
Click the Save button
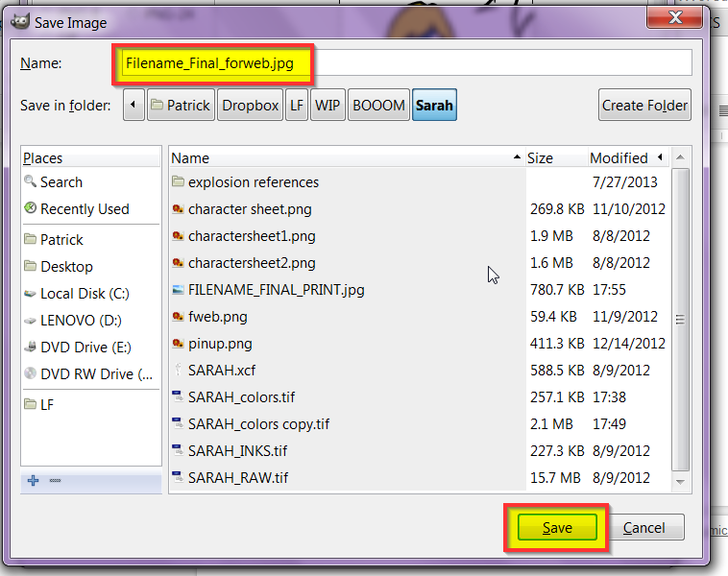pyautogui.click(x=557, y=527)
